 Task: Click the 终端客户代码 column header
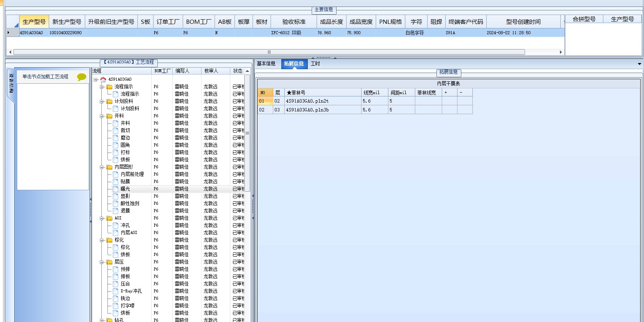[466, 22]
